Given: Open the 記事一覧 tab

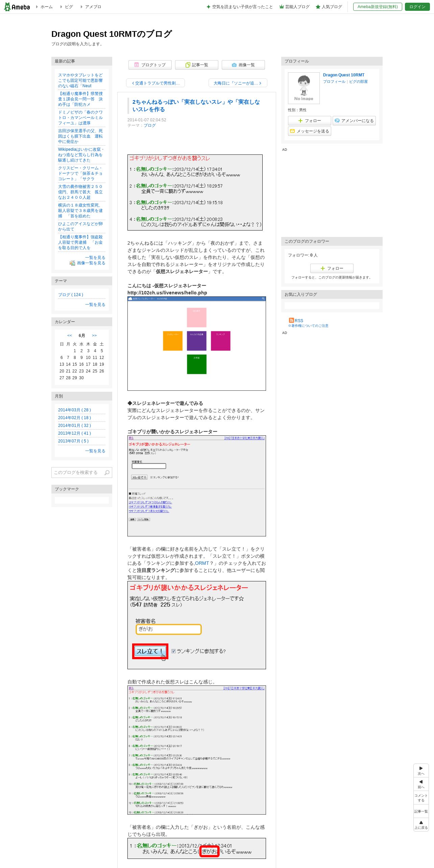Looking at the screenshot, I should [x=197, y=65].
